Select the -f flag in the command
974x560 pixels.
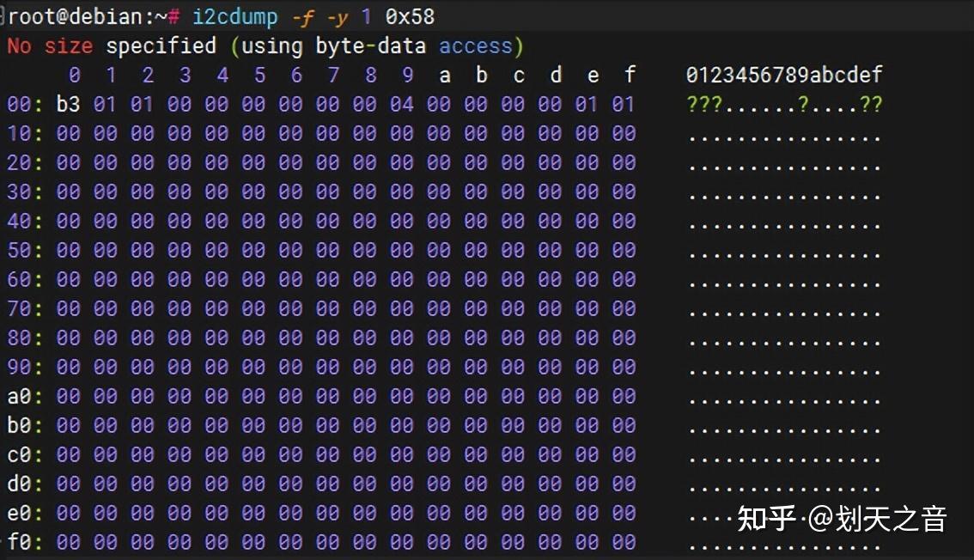pos(304,15)
